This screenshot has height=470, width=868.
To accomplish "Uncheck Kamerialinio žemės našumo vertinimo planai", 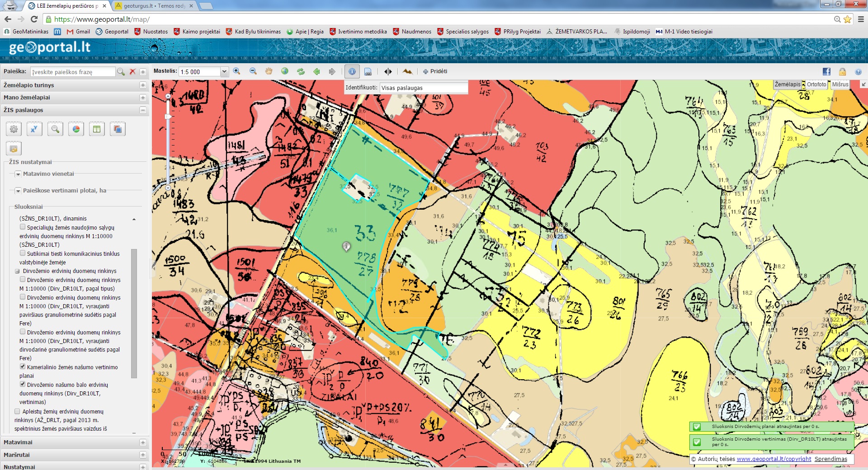I will tap(23, 367).
